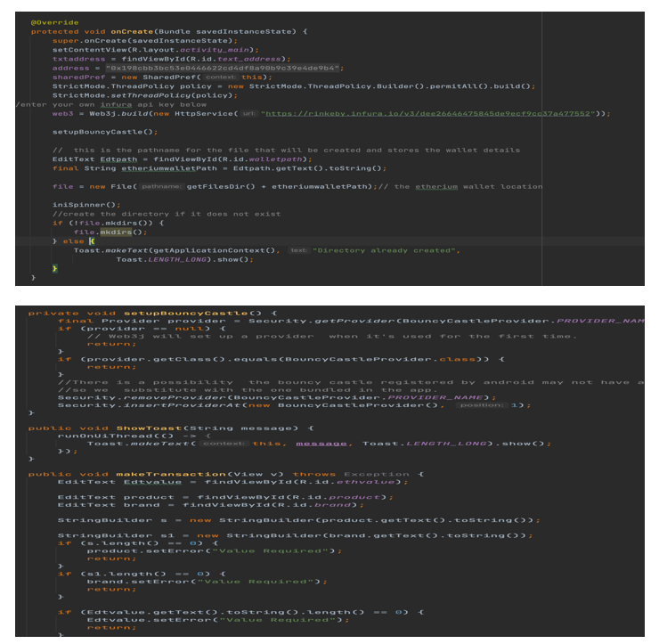Click the StringBuilder s = new StringBuilder line
This screenshot has height=644, width=659.
(x=299, y=520)
